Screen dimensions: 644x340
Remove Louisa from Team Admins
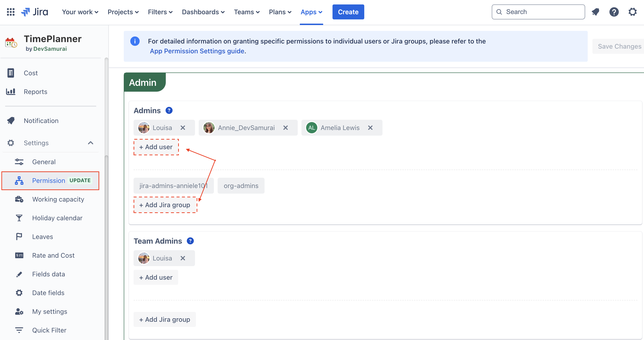(x=183, y=258)
